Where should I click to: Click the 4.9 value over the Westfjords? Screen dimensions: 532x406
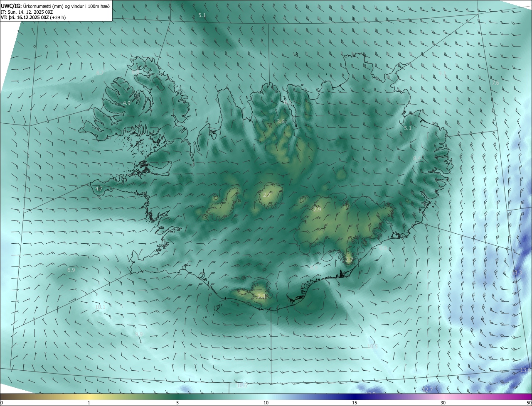pyautogui.click(x=127, y=103)
